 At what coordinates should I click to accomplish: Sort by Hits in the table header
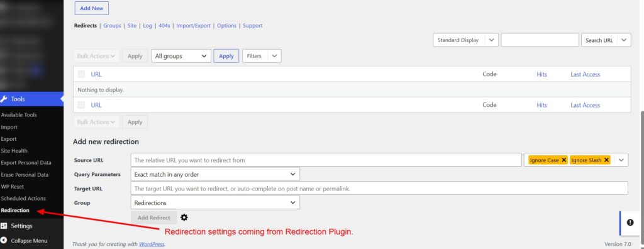pos(541,74)
